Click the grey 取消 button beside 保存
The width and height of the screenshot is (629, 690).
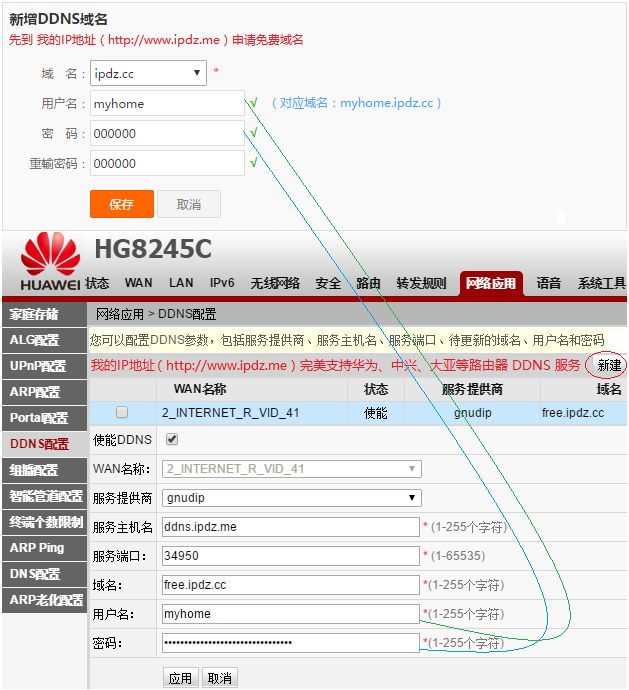coord(189,204)
